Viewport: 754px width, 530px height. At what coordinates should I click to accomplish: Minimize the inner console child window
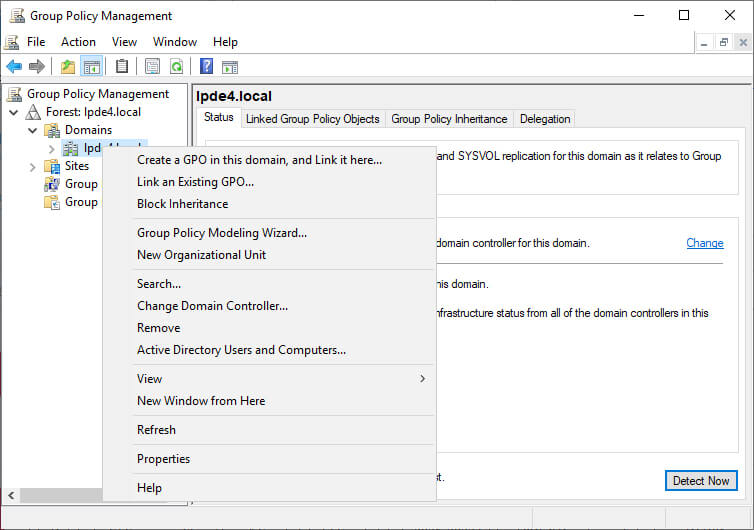(704, 42)
